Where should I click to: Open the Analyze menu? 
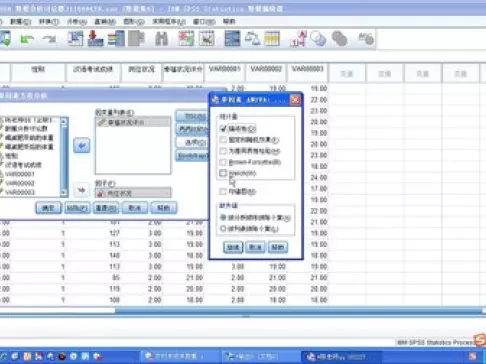coord(77,22)
